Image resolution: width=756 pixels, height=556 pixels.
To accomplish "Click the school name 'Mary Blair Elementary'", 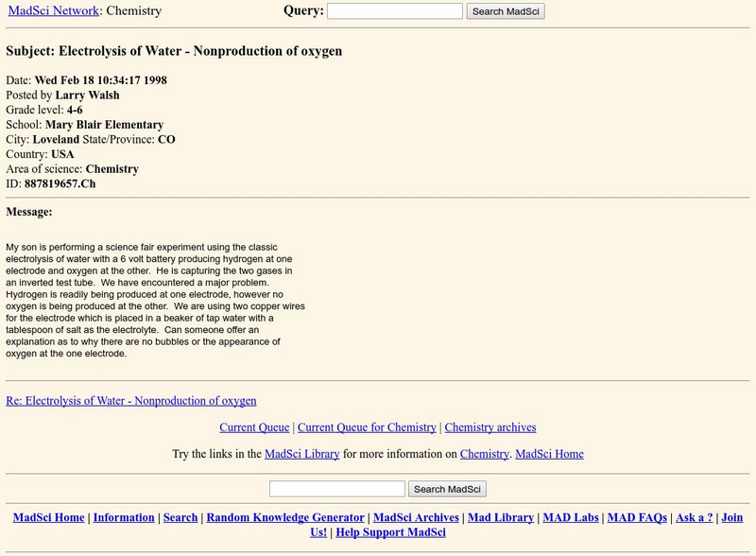I will tap(104, 125).
